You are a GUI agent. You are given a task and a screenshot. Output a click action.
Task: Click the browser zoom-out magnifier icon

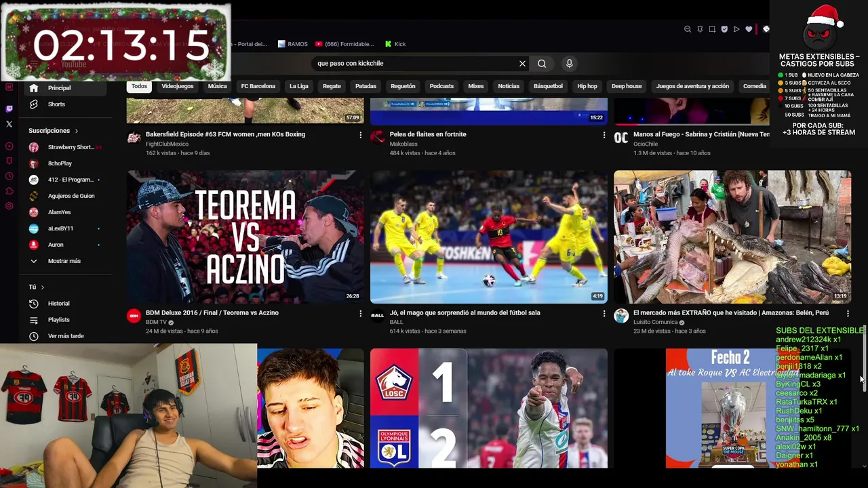(688, 29)
